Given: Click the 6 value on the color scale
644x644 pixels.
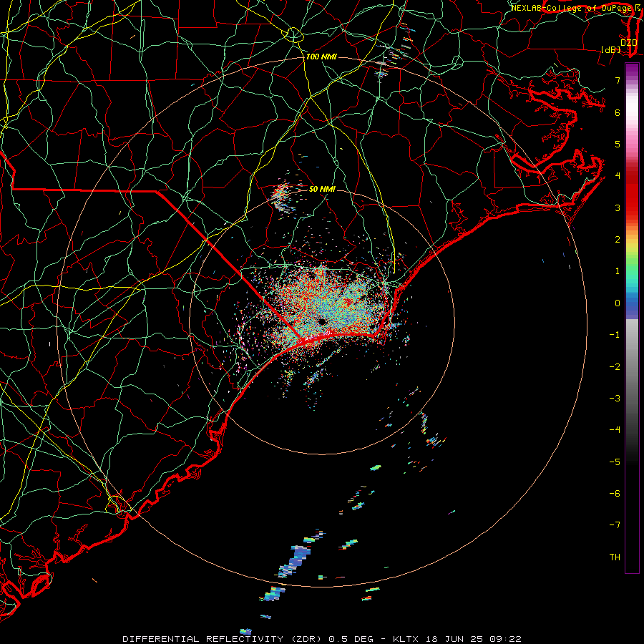Looking at the screenshot, I should tap(618, 112).
